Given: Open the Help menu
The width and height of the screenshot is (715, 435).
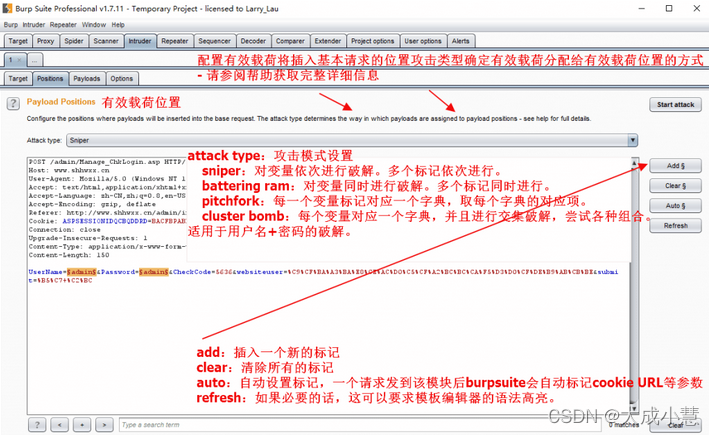Looking at the screenshot, I should (118, 25).
